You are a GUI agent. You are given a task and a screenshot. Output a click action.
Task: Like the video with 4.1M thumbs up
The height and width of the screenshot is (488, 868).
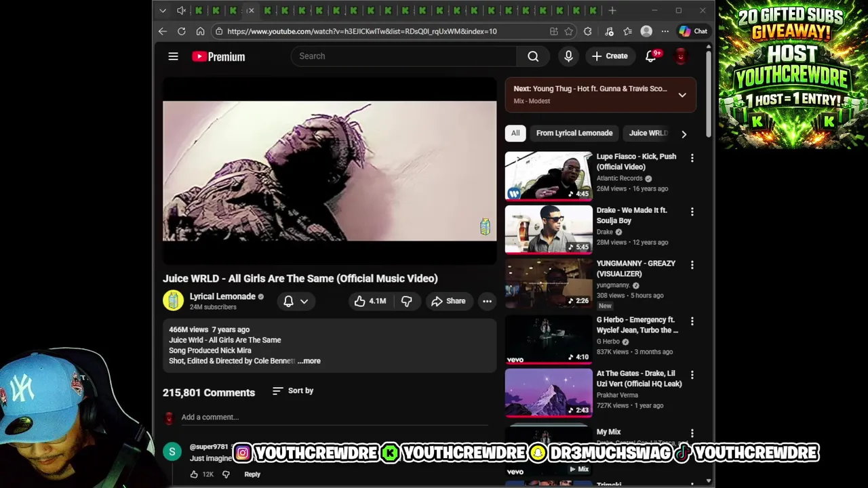[370, 301]
